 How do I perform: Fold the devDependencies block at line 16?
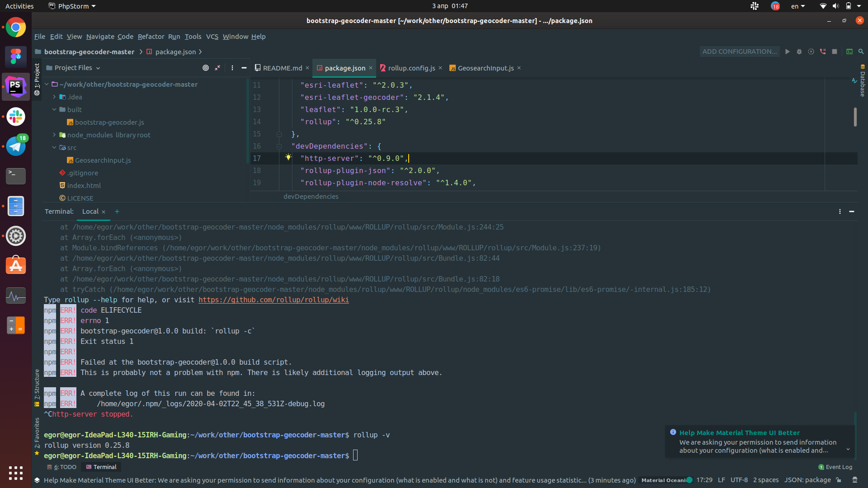coord(279,146)
